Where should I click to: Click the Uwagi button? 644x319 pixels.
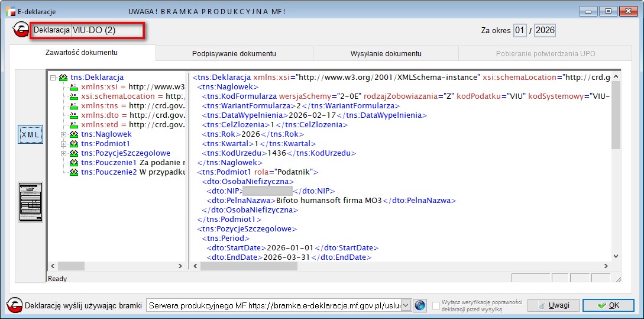pos(554,305)
